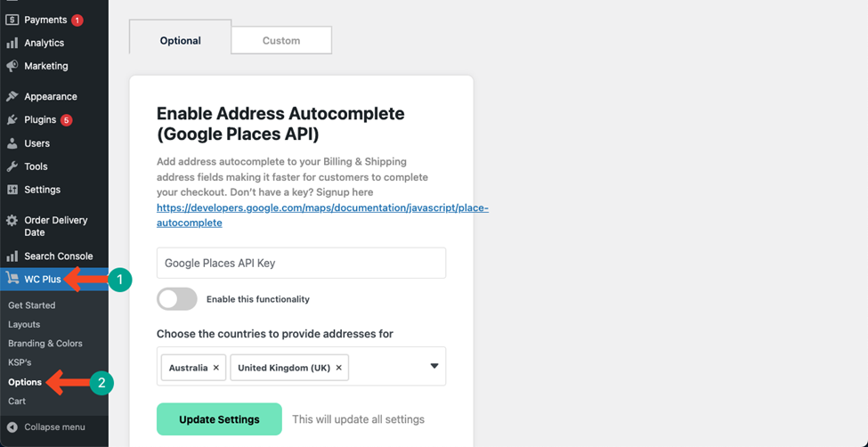868x447 pixels.
Task: Remove United Kingdom (UK) from countries
Action: coord(339,368)
